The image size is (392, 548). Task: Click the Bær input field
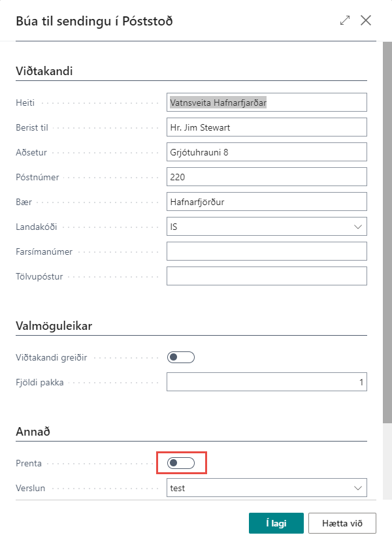(267, 202)
